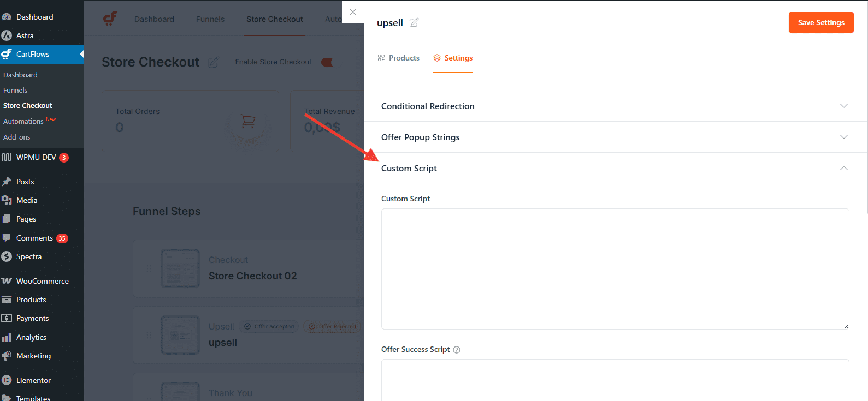Click the Comments count badge 35
This screenshot has height=401, width=868.
coord(62,238)
